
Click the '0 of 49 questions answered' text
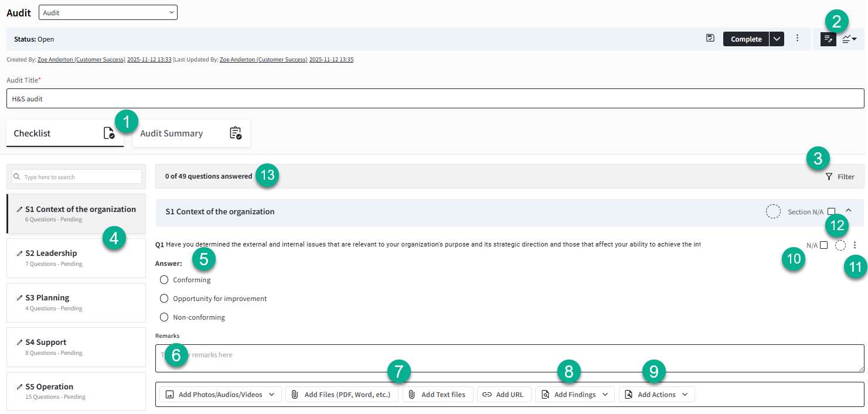click(209, 176)
